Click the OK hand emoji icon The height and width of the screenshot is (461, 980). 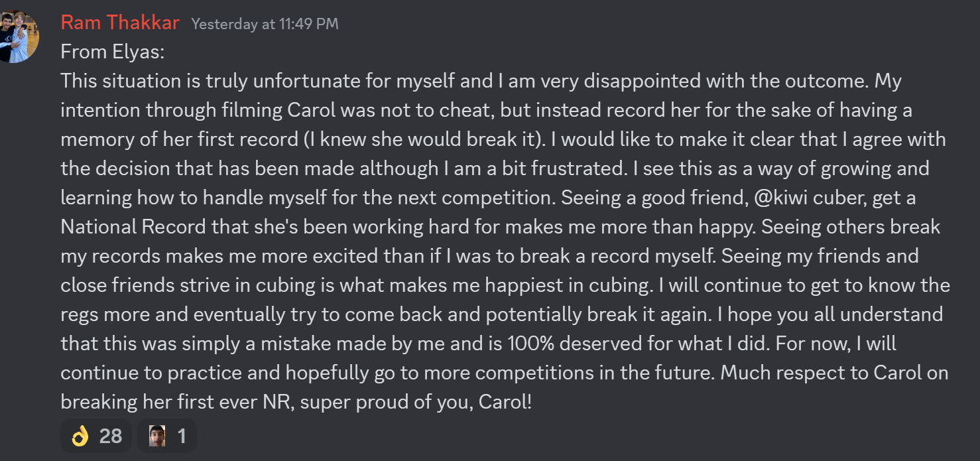point(80,436)
